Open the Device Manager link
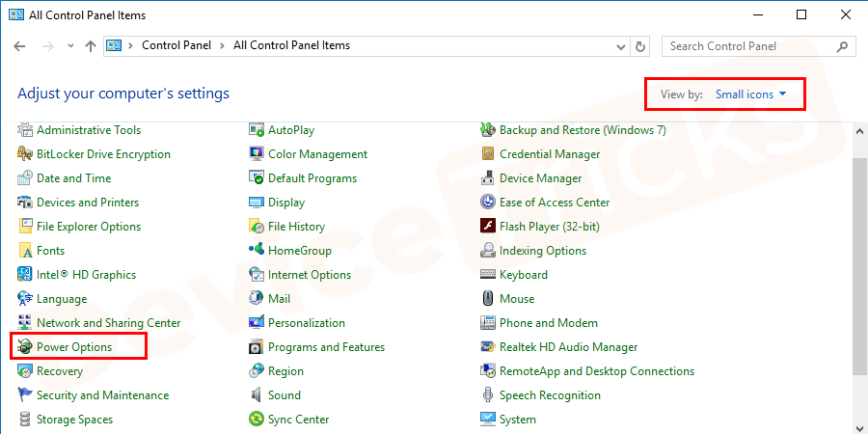Image resolution: width=868 pixels, height=434 pixels. click(540, 178)
